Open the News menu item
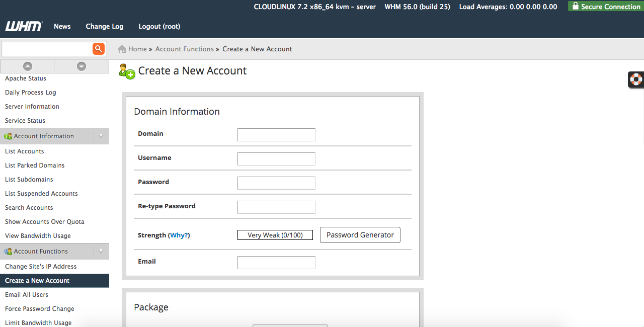Screen dimensions: 644x327 (62, 26)
